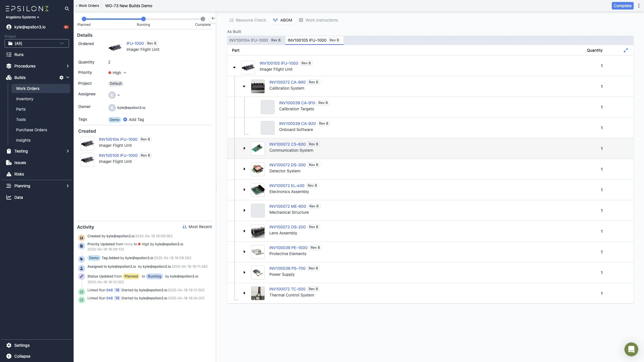Open the three-dot menu beside Complete
The image size is (644, 362).
tap(639, 6)
